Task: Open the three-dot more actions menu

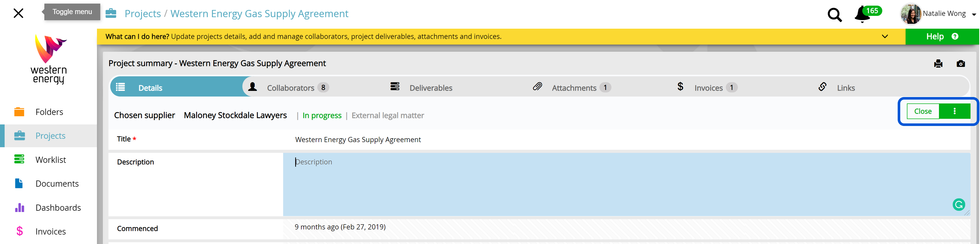Action: [x=955, y=111]
